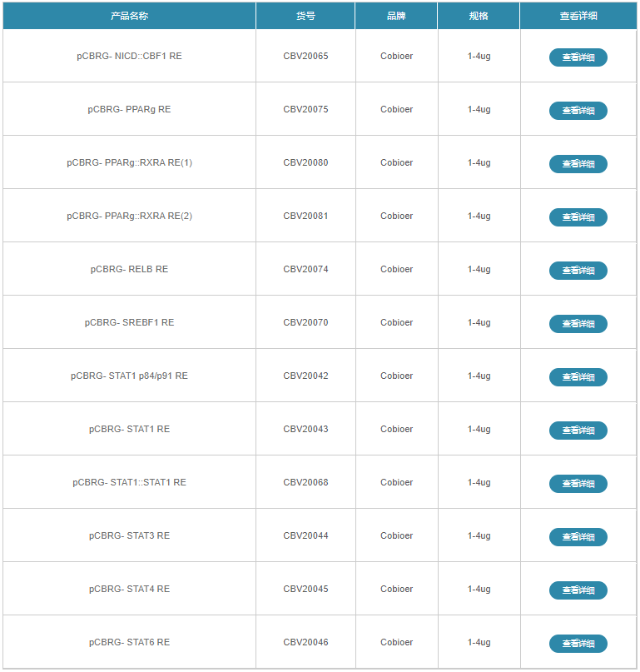This screenshot has width=640, height=672.
Task: Click the 规格 column header
Action: pyautogui.click(x=479, y=16)
